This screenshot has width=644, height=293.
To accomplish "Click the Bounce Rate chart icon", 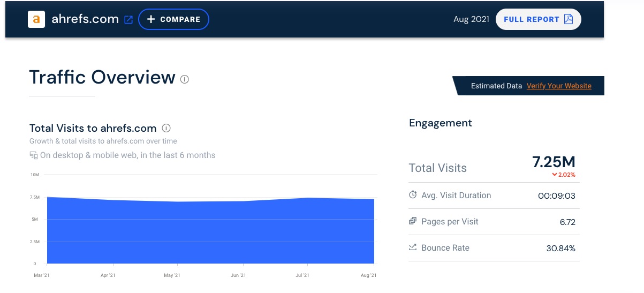I will 413,247.
